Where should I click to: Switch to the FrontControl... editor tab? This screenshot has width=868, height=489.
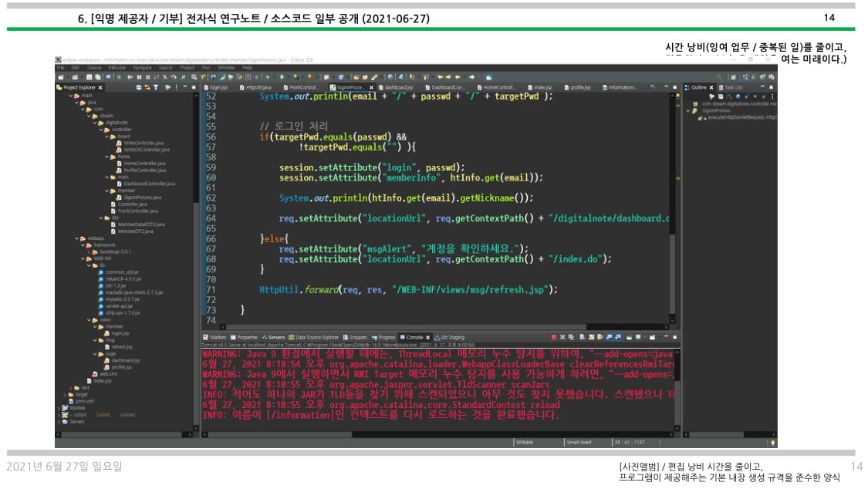(x=301, y=87)
